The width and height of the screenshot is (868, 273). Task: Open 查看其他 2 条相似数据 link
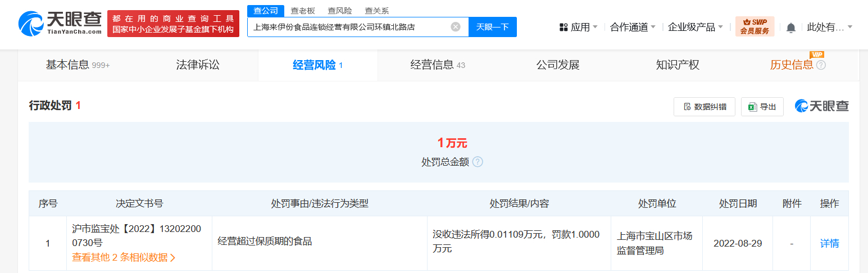[x=124, y=257]
